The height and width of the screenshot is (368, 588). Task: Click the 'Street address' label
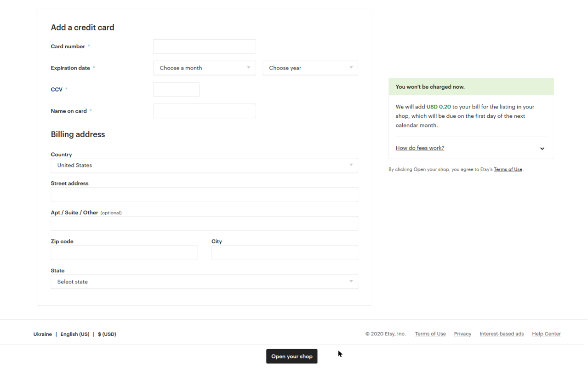point(70,183)
